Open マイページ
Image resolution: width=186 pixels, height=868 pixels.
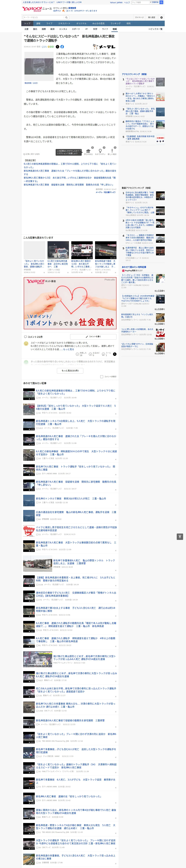coord(139,18)
